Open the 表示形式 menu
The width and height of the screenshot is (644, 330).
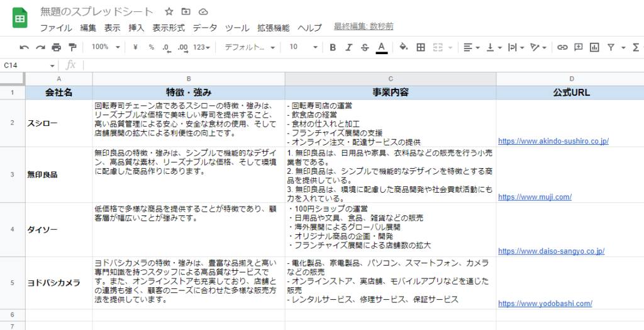(x=169, y=28)
